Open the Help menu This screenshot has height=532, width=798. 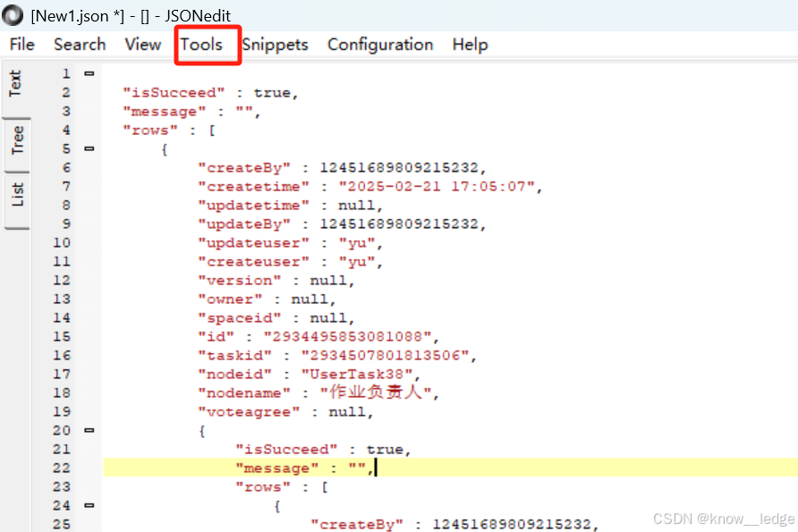[x=471, y=44]
